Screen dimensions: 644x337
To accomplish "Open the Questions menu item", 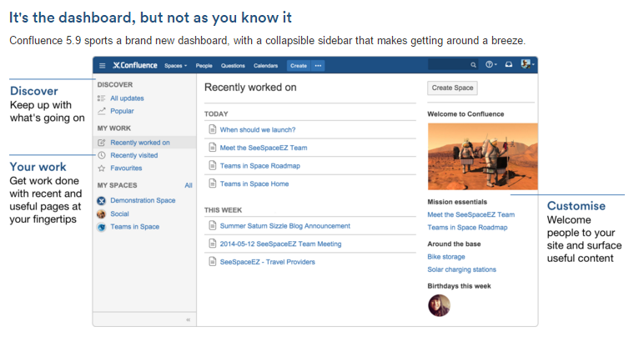I will (233, 66).
